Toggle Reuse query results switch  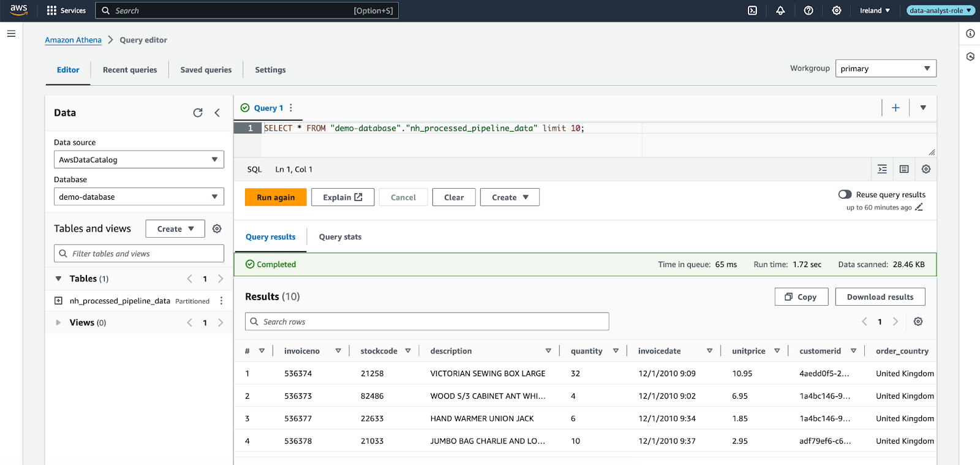click(845, 194)
